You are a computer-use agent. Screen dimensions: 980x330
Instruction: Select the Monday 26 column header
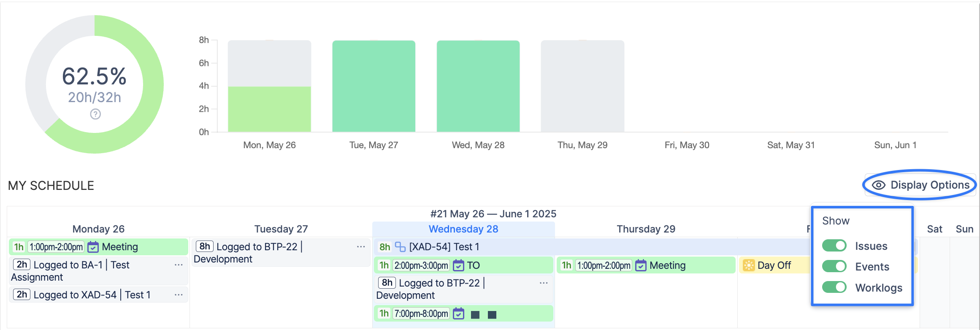point(98,229)
